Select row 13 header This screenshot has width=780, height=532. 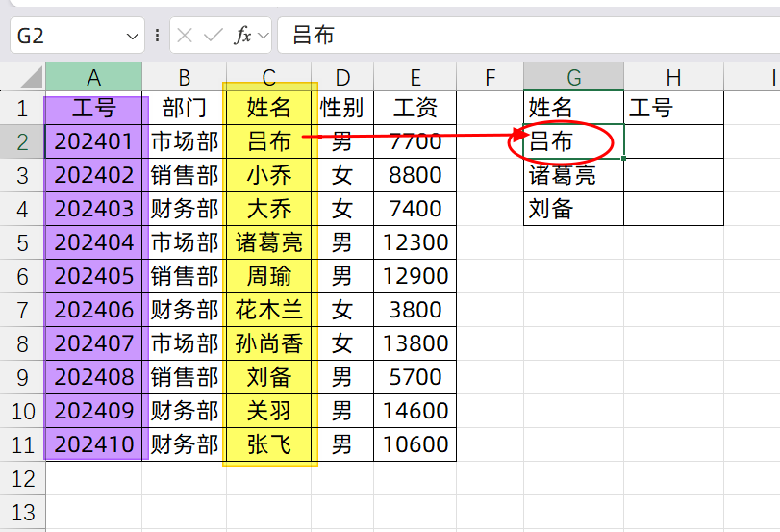coord(22,512)
